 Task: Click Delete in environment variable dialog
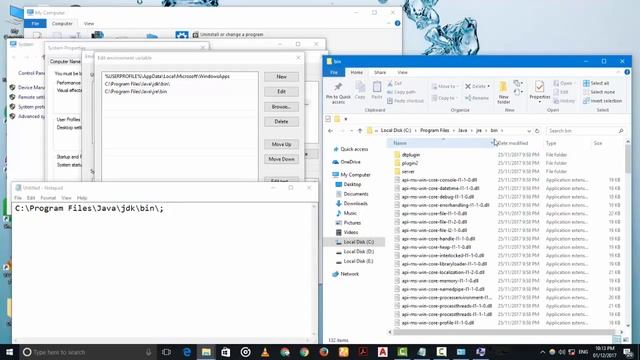281,122
